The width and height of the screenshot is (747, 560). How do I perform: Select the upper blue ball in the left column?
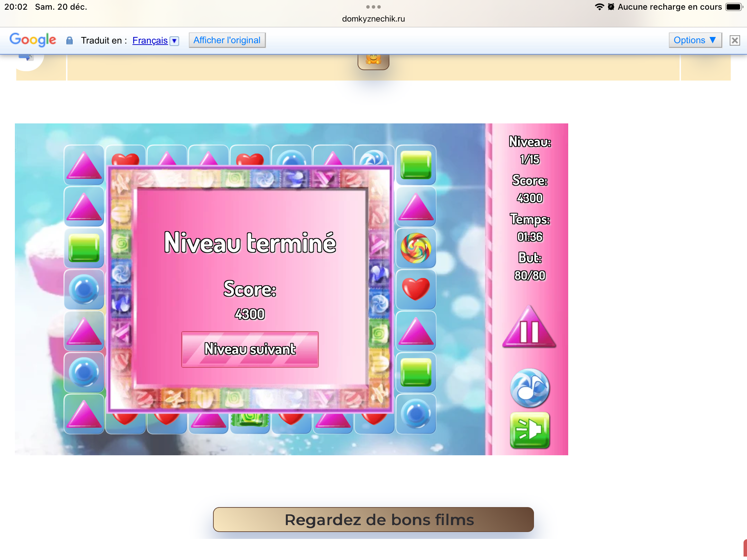click(x=84, y=289)
